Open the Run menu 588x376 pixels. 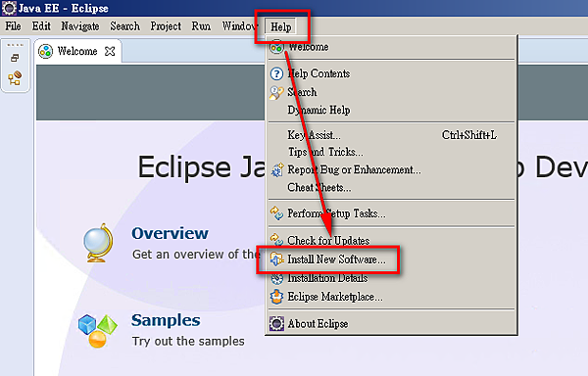click(x=201, y=26)
